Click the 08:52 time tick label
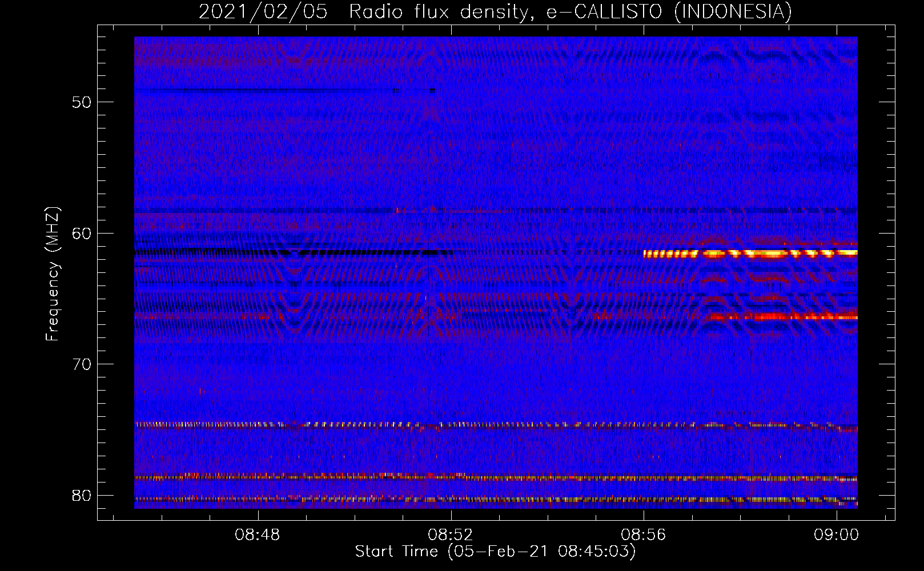924x571 pixels. point(451,535)
